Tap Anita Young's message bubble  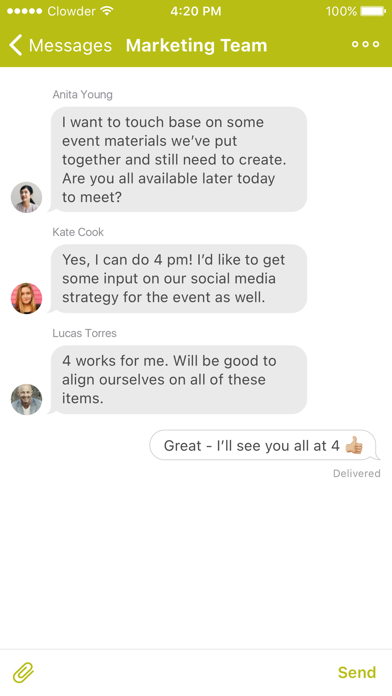178,159
